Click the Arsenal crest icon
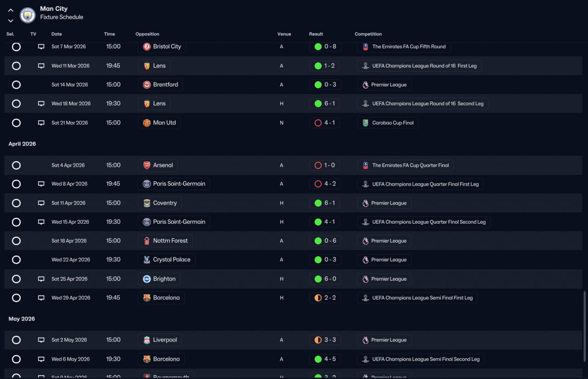This screenshot has height=379, width=588. (x=147, y=165)
